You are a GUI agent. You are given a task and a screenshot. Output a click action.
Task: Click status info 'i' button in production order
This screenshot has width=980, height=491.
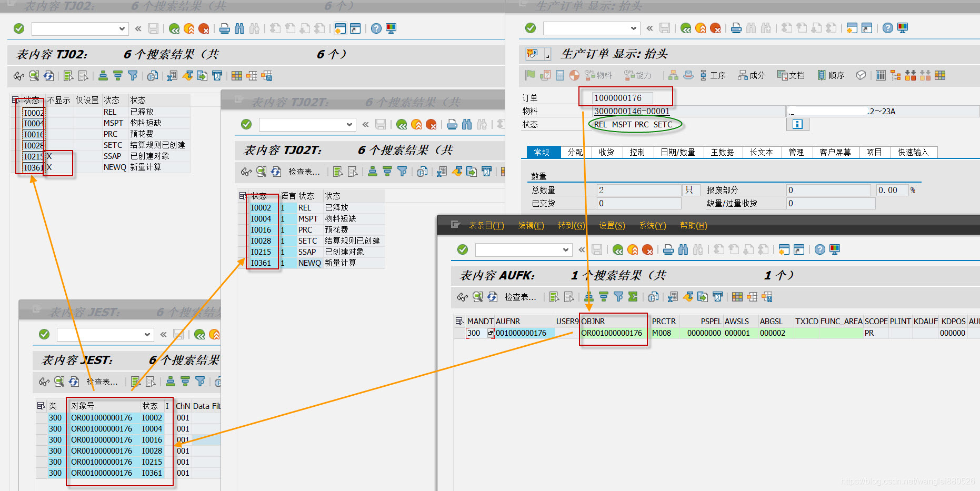click(797, 124)
